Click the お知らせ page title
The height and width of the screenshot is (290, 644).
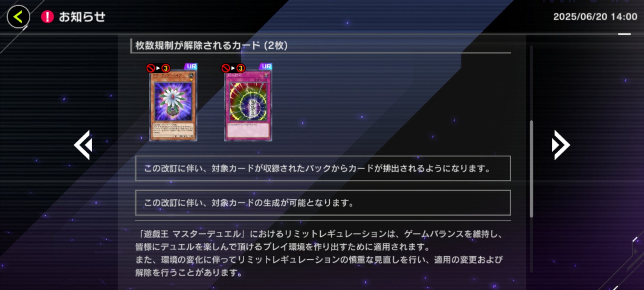82,17
